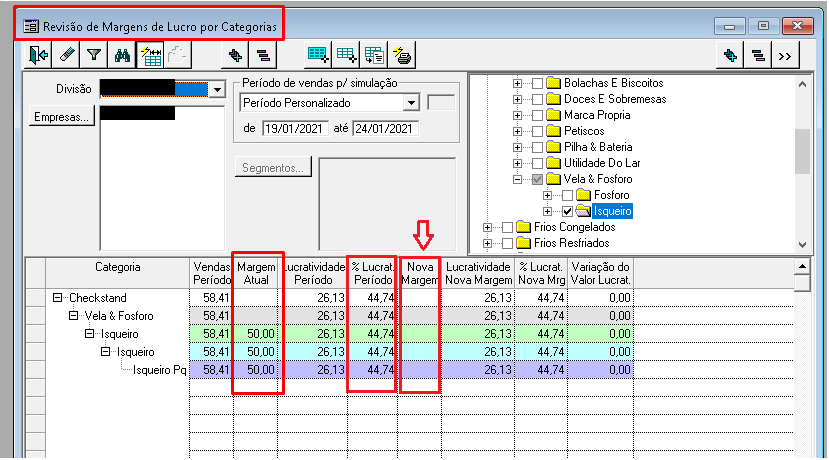Click the Frios Congelados folder icon

coord(523,227)
